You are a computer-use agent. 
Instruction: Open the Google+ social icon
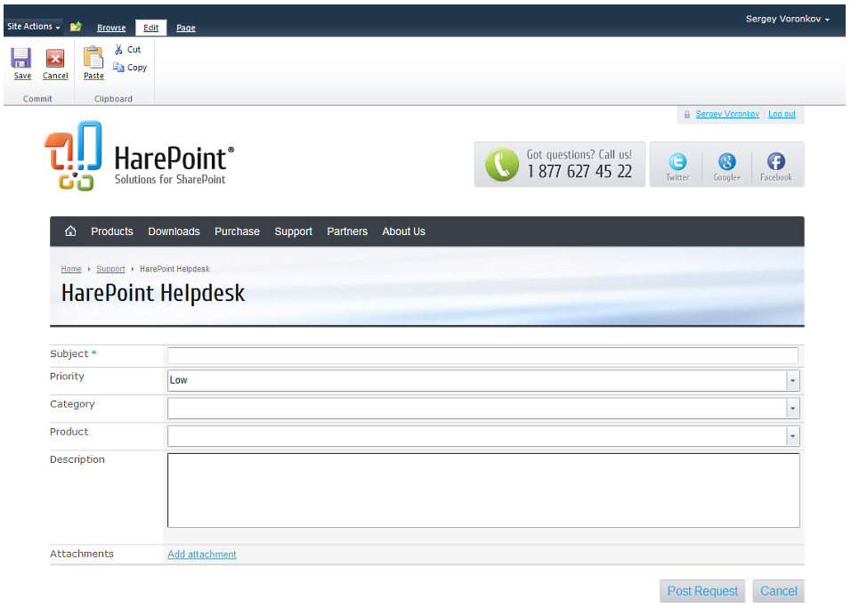[726, 162]
